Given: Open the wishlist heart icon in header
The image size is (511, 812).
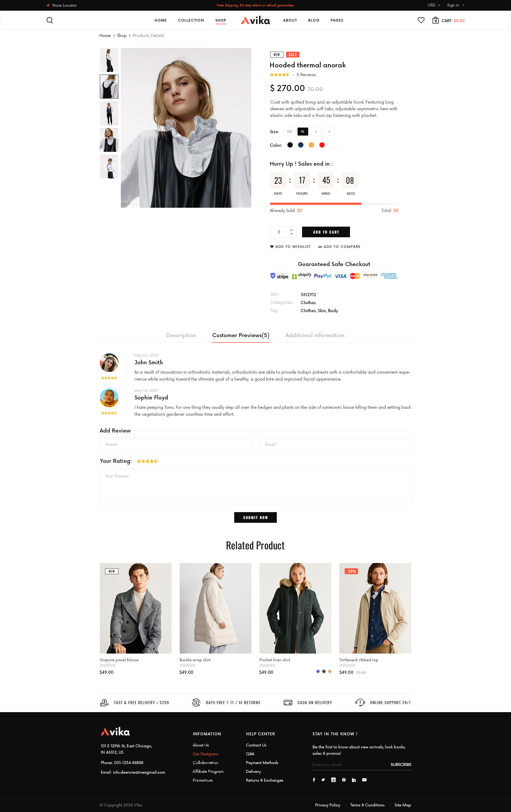Looking at the screenshot, I should [x=421, y=20].
